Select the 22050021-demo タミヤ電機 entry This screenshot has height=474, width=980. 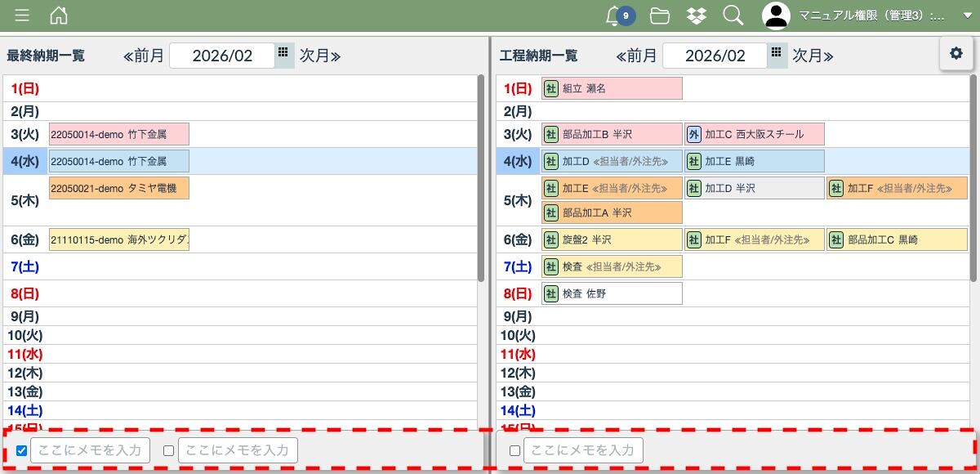[118, 188]
